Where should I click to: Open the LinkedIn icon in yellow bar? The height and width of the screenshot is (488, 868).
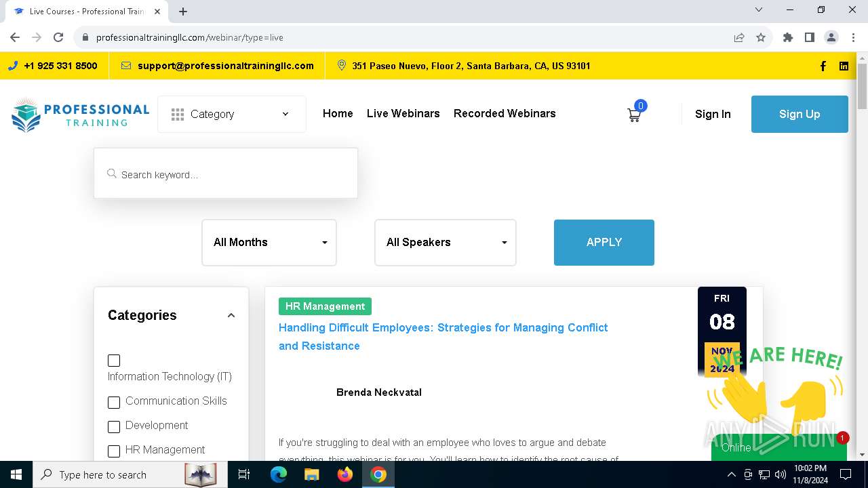tap(844, 66)
